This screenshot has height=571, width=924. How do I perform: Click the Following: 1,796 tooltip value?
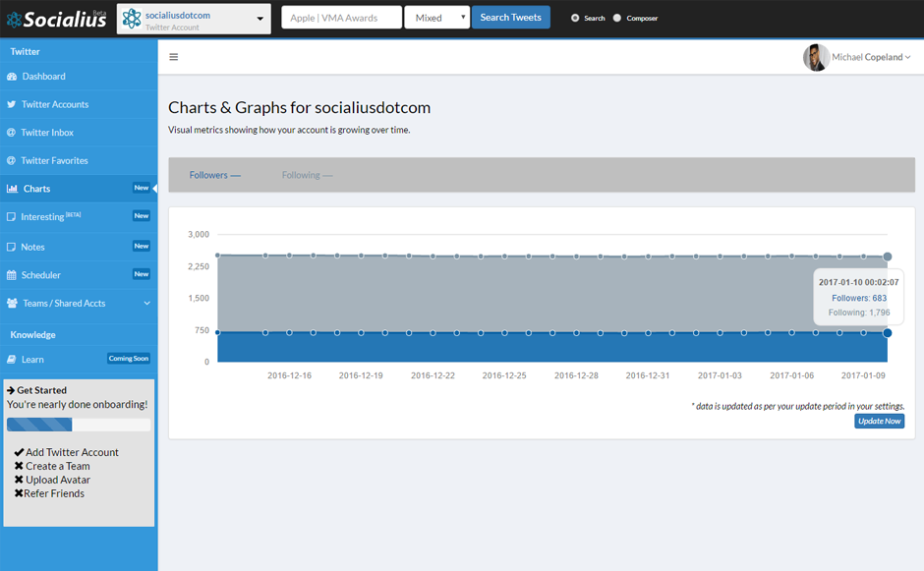click(858, 313)
